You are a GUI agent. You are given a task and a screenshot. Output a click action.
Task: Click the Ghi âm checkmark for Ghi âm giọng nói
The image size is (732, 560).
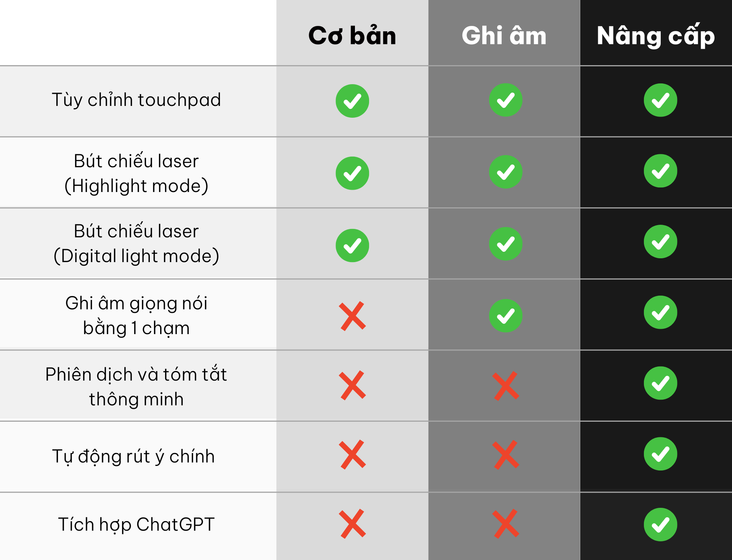[x=506, y=316]
